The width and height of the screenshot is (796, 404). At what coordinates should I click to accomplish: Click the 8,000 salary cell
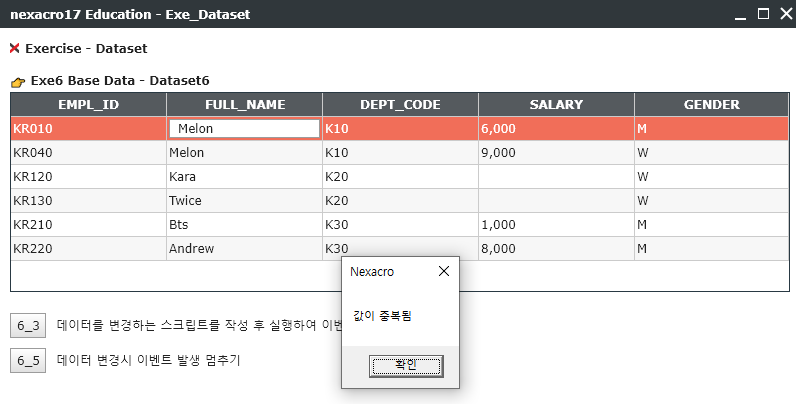[x=556, y=249]
